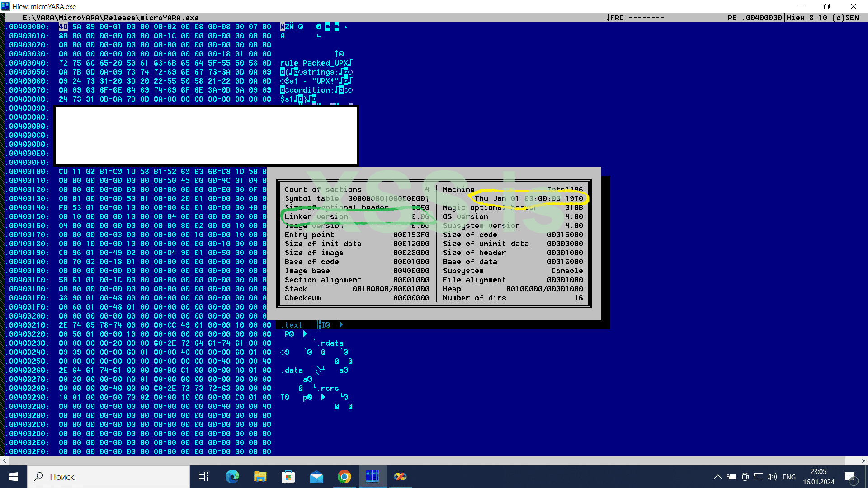Open Microsoft Edge from the taskbar

click(x=232, y=477)
